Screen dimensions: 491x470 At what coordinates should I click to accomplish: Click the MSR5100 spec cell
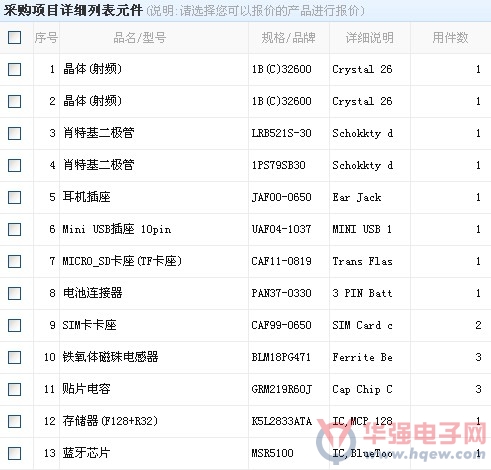tap(272, 453)
